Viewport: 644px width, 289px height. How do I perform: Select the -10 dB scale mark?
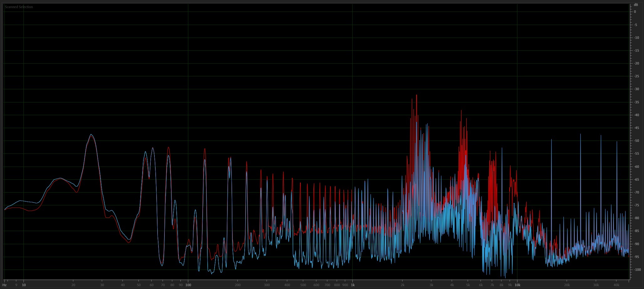click(636, 38)
